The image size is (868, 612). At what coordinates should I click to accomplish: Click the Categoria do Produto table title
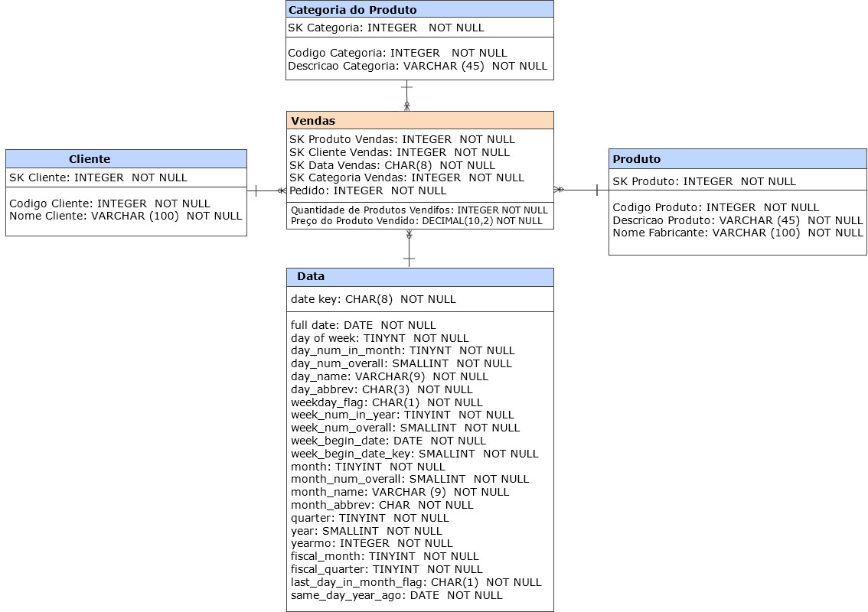(419, 10)
